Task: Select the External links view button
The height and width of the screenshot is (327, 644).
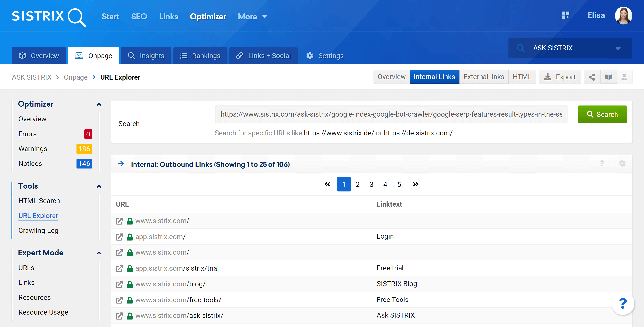Action: (x=484, y=77)
